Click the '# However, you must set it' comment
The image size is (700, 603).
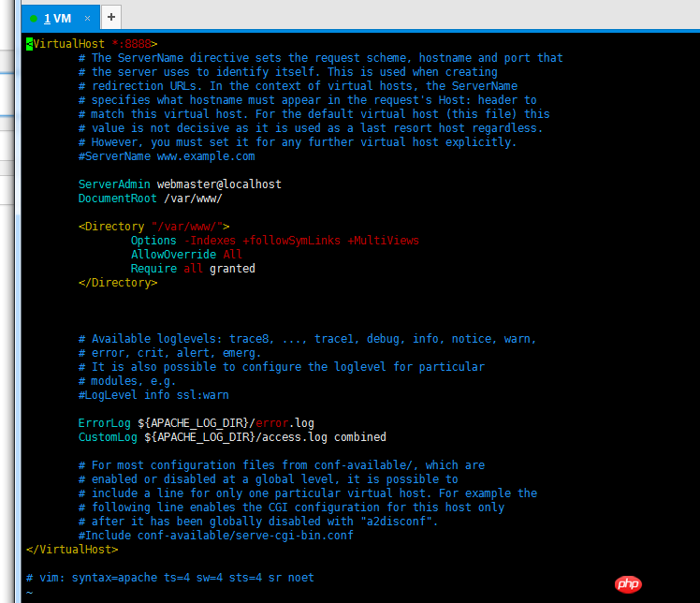coord(298,142)
